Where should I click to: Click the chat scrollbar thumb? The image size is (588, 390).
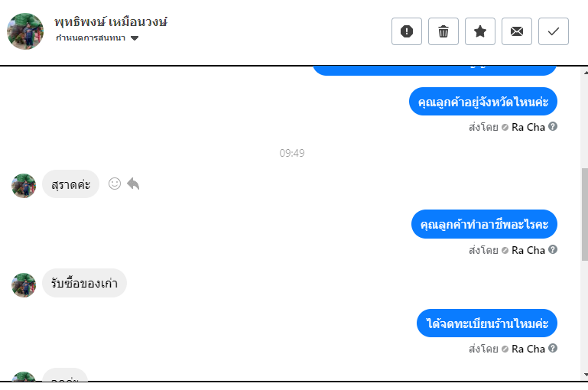585,214
